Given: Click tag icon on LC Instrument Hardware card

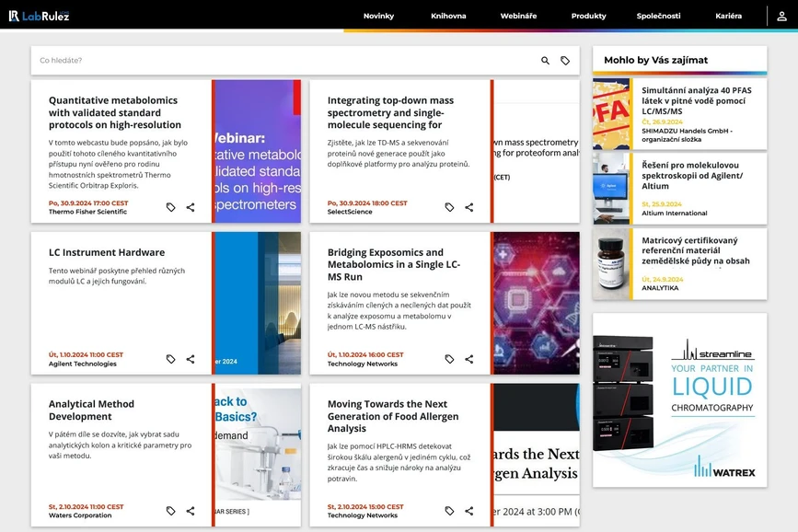Looking at the screenshot, I should (171, 359).
